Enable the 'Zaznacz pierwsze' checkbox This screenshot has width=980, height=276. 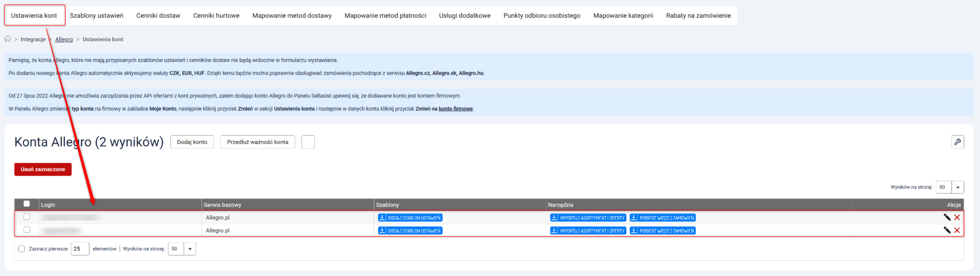coord(22,249)
